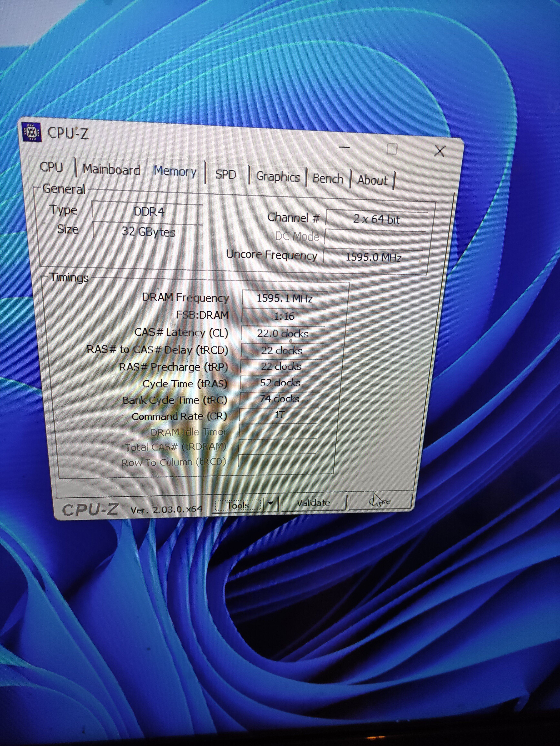The image size is (560, 746).
Task: Open the SPD tab
Action: pos(225,174)
